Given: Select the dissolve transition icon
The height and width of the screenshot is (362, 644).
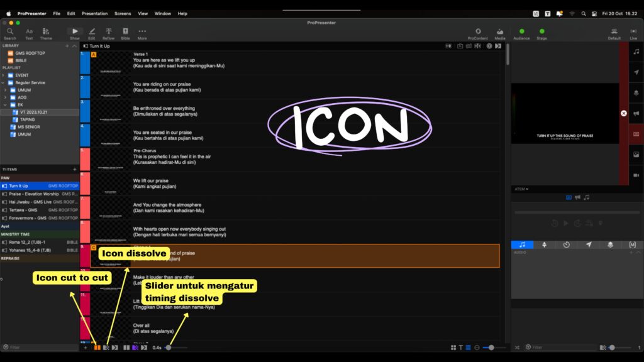Looking at the screenshot, I should pos(106,348).
